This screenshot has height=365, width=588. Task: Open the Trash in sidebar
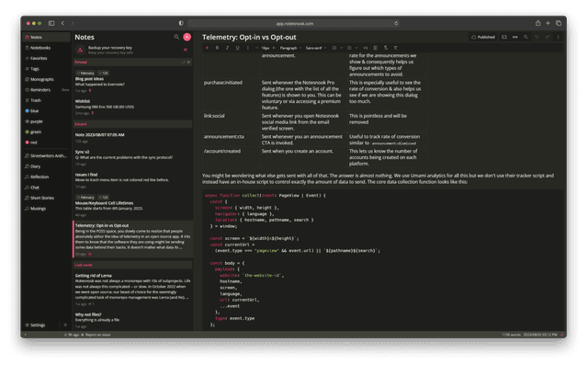(46, 100)
